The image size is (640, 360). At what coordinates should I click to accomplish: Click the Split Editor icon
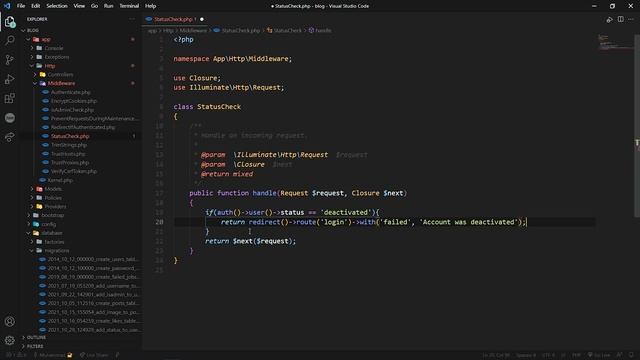[620, 19]
